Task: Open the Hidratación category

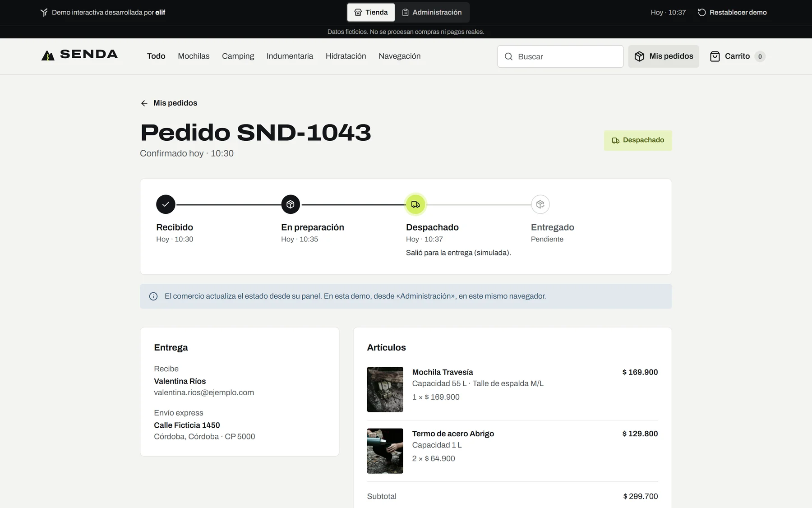Action: pos(346,56)
